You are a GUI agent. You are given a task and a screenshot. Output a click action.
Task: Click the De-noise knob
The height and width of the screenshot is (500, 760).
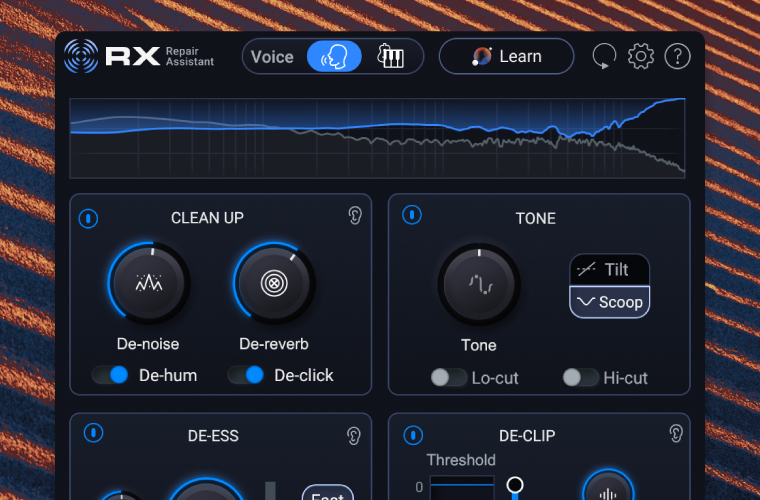pos(148,283)
